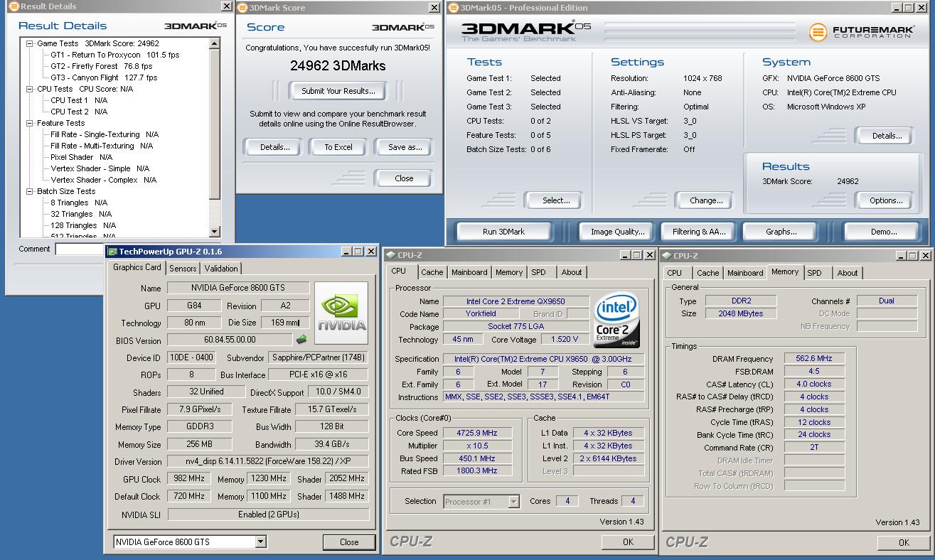The height and width of the screenshot is (560, 935).
Task: Open the CPU tab in CPU-Z Memory window
Action: click(x=675, y=273)
